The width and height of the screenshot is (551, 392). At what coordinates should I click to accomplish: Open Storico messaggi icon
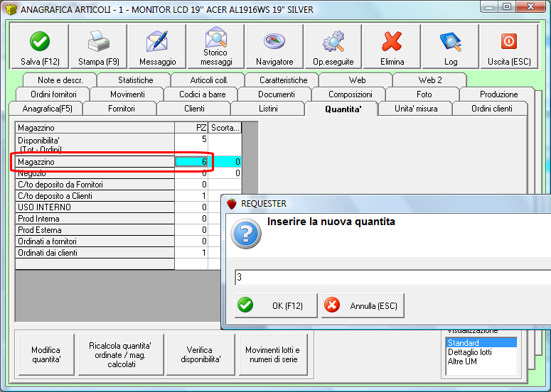click(215, 37)
